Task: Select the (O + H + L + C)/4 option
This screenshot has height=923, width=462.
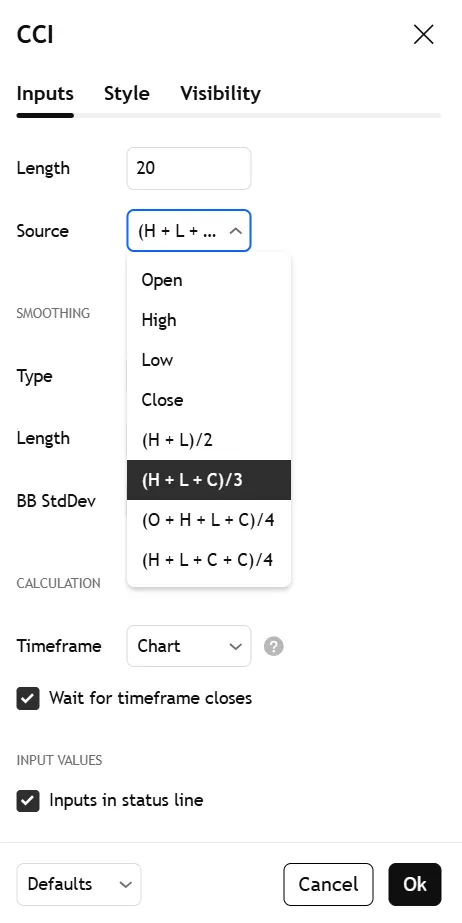Action: point(209,520)
